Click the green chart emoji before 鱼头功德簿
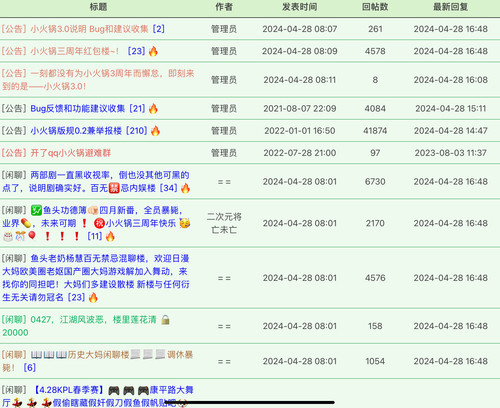The image size is (500, 408). coord(36,210)
